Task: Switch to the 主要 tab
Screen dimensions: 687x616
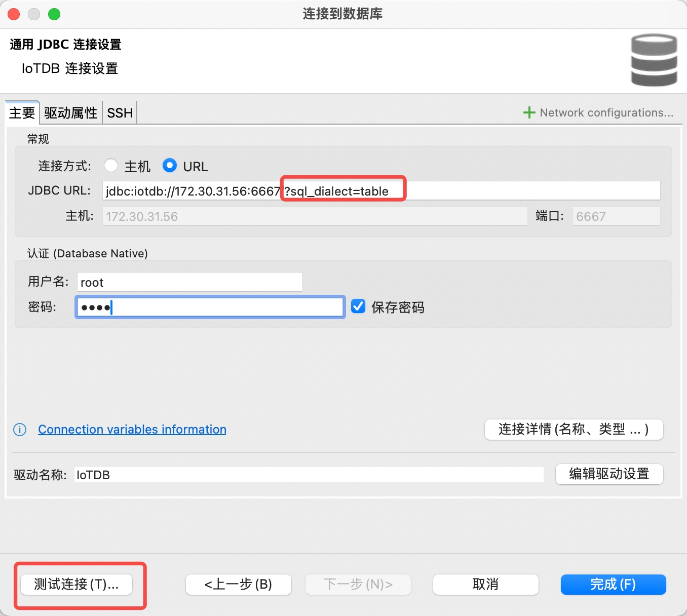Action: 22,112
